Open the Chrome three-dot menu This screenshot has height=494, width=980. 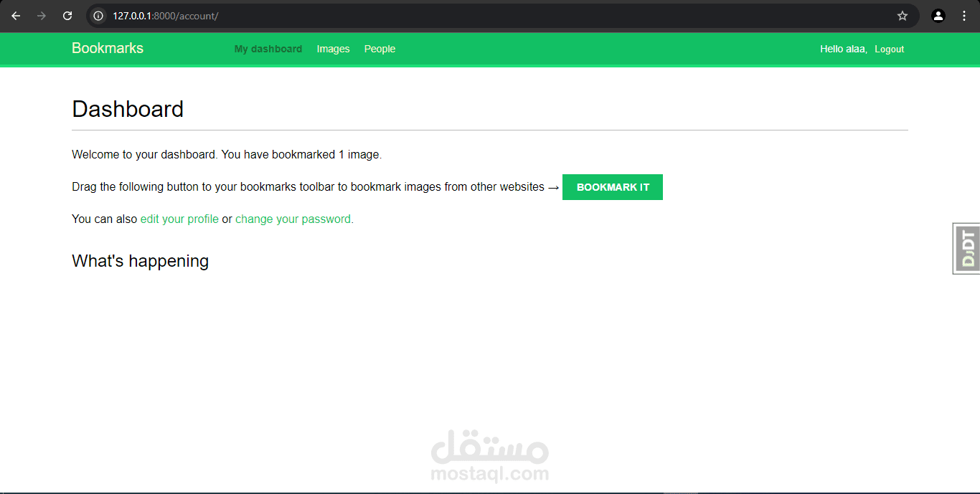pyautogui.click(x=964, y=16)
